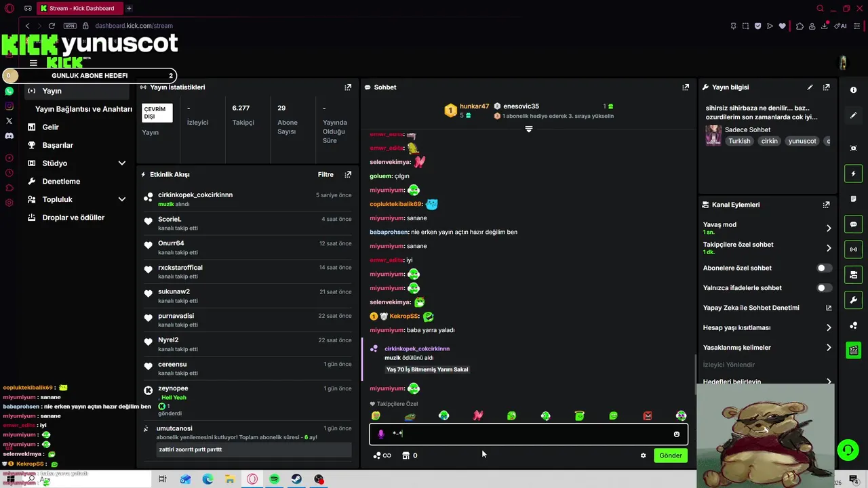Screen dimensions: 868x488
Task: Send the message with Gönder button
Action: coord(671,455)
